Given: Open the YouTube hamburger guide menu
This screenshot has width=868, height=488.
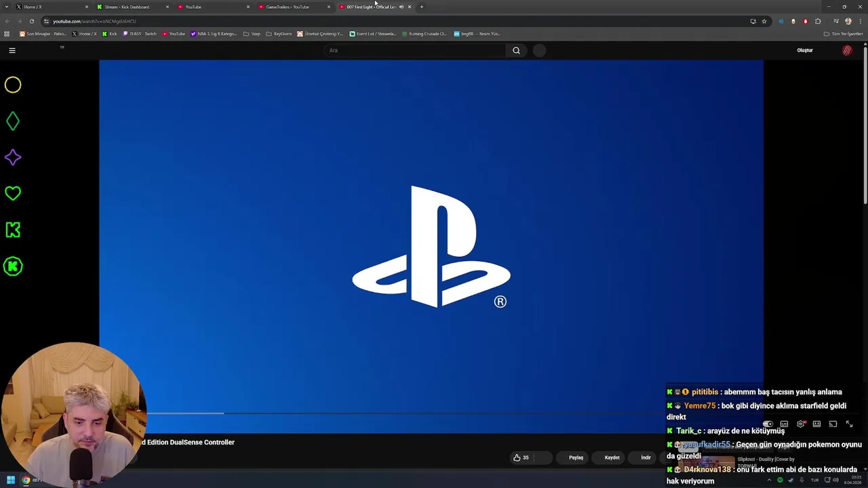Looking at the screenshot, I should [x=12, y=50].
